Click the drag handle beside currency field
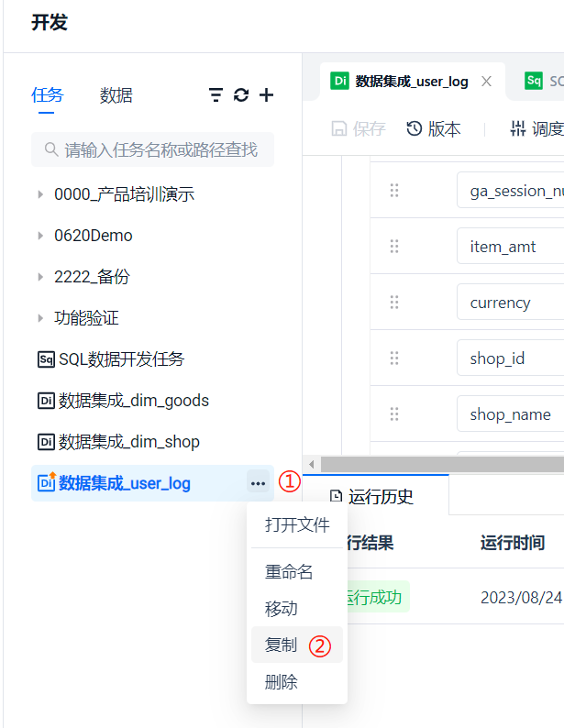This screenshot has width=564, height=728. [394, 303]
